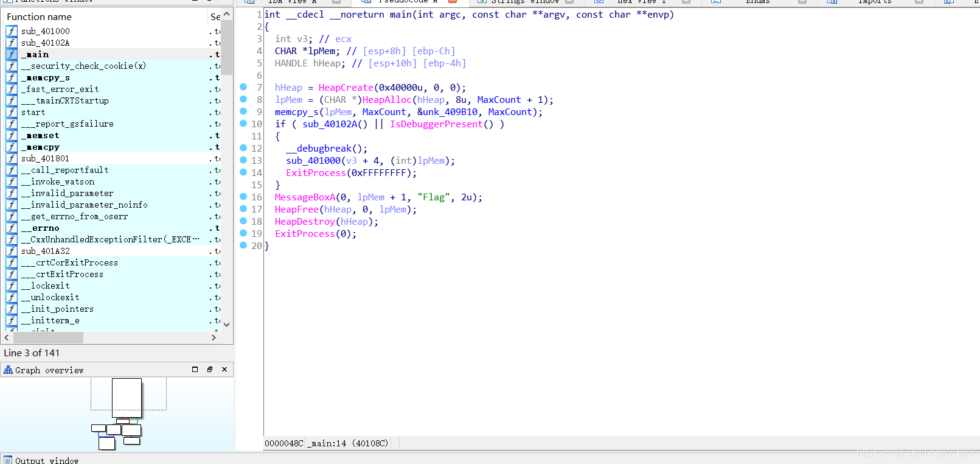Toggle breakpoint on line 9 memcpy_s
Image resolution: width=980 pixels, height=464 pixels.
click(243, 111)
